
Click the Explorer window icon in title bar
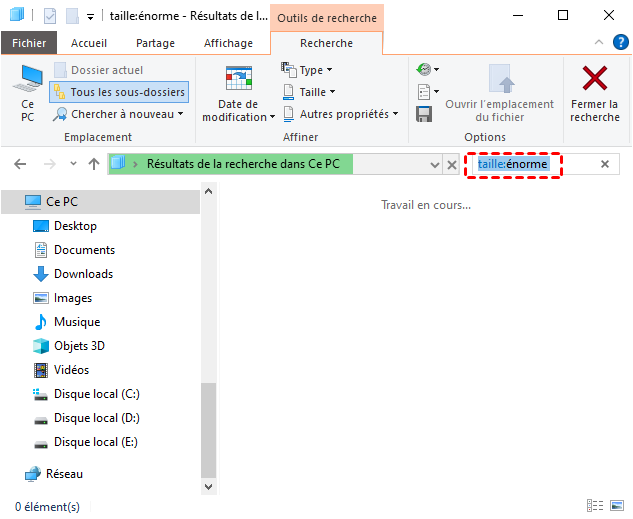[x=17, y=15]
